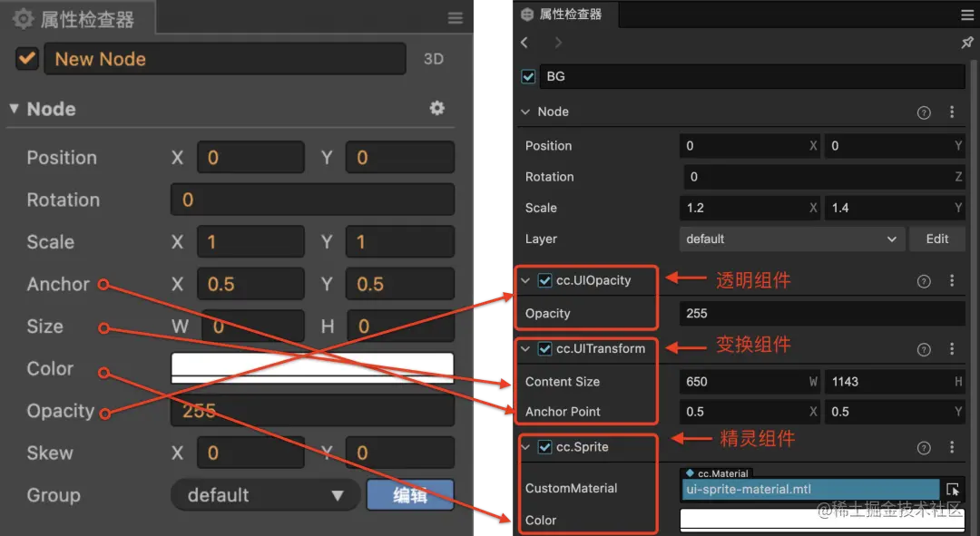Click ui-sprite-material.mtl CustomMaterial field
Image resolution: width=980 pixels, height=536 pixels.
click(x=810, y=489)
